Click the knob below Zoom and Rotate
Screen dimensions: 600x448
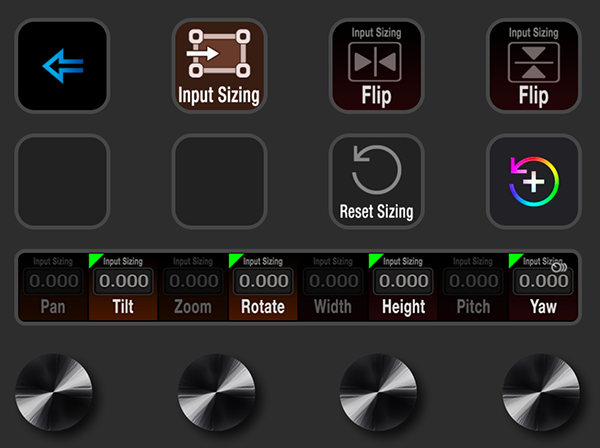pos(217,393)
